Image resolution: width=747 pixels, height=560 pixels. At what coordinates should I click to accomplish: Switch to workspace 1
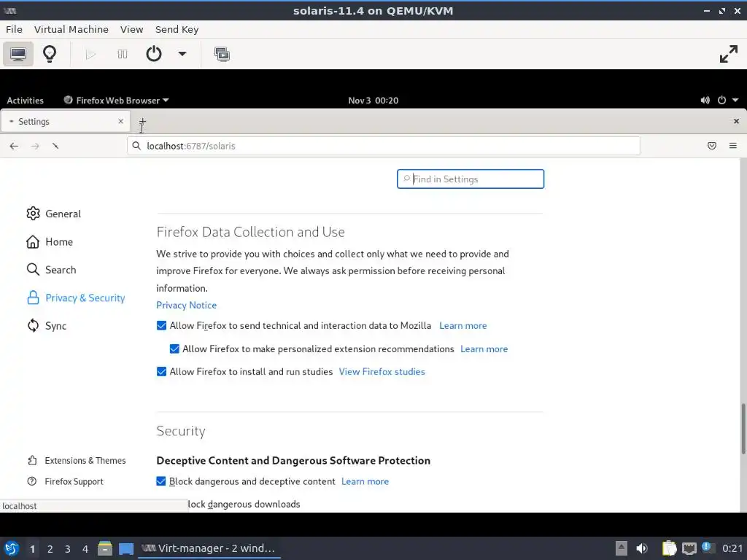(x=32, y=549)
